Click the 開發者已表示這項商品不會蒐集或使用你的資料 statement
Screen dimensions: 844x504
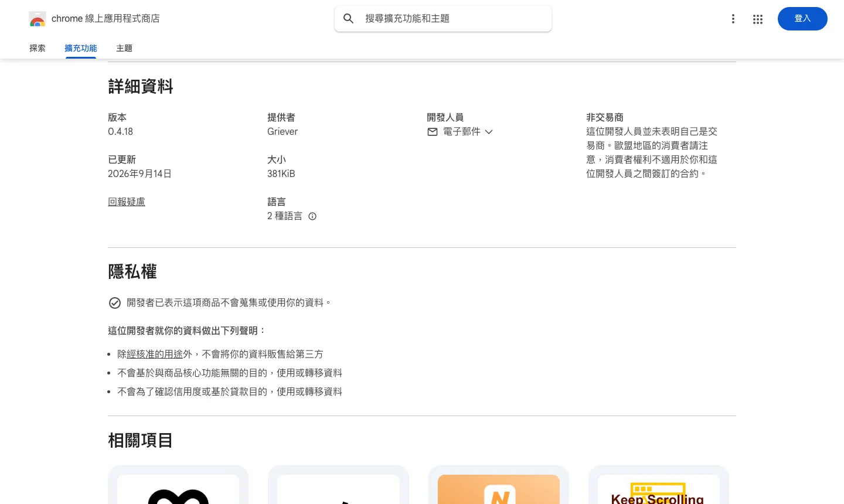[229, 303]
